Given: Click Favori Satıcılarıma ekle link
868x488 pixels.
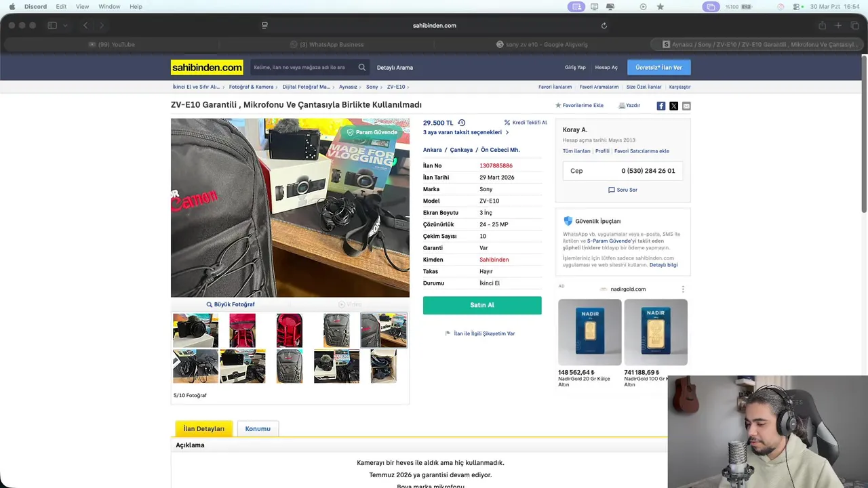Looking at the screenshot, I should [x=642, y=151].
